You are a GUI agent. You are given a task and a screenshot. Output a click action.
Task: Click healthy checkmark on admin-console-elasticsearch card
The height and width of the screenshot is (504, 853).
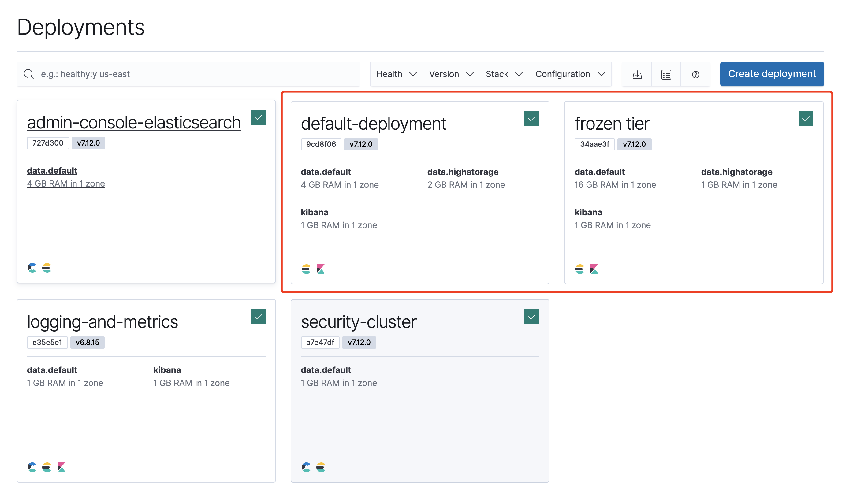(x=258, y=117)
